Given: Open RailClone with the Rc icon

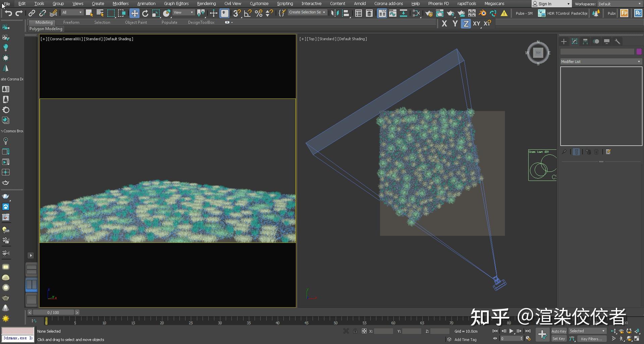Looking at the screenshot, I should click(638, 13).
